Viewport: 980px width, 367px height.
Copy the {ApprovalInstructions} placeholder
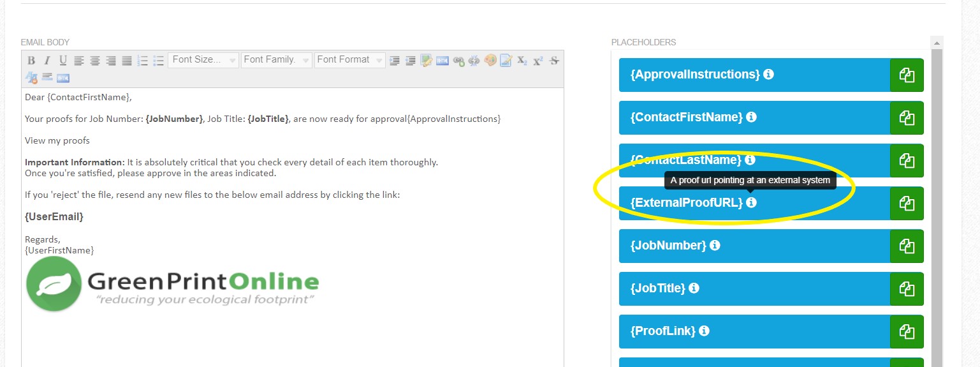[x=907, y=75]
